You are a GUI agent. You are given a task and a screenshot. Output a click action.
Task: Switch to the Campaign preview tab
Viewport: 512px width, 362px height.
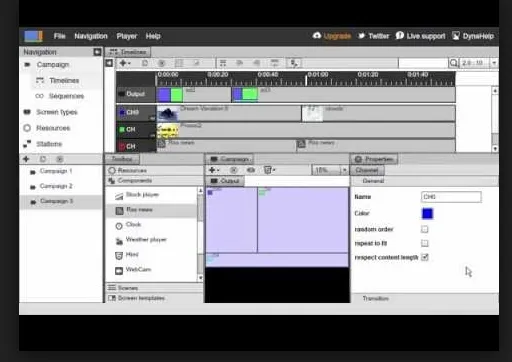[x=230, y=159]
